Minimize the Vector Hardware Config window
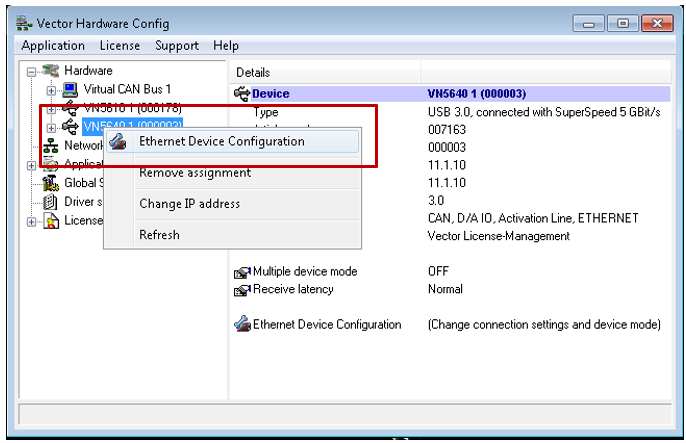Screen dimensions: 686x443 (588, 23)
